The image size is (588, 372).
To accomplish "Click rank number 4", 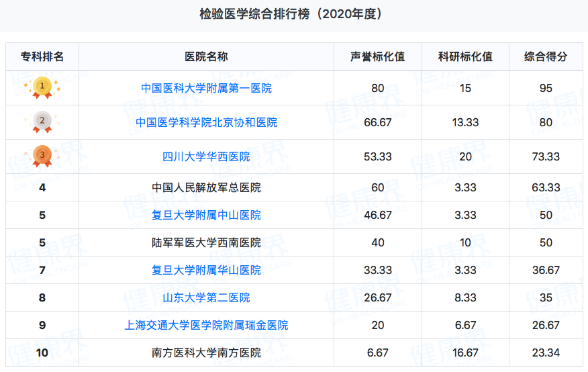I will [x=42, y=187].
